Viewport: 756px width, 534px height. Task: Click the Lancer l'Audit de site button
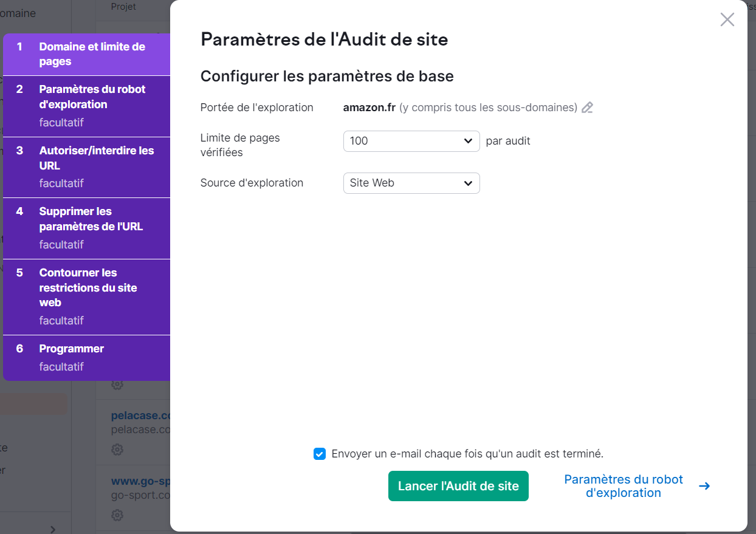[x=458, y=486]
